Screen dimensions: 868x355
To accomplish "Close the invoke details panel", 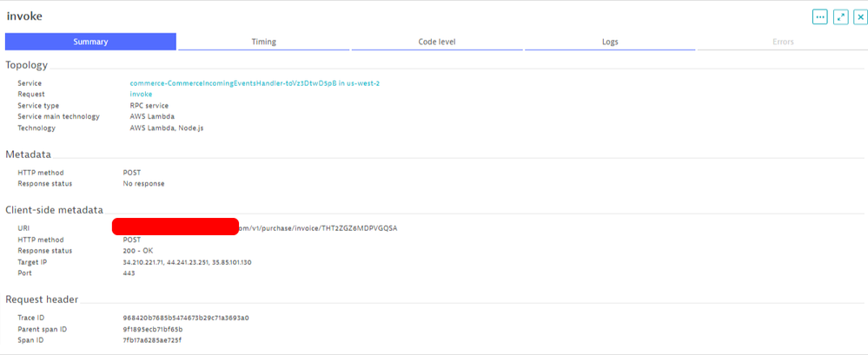I will click(860, 16).
